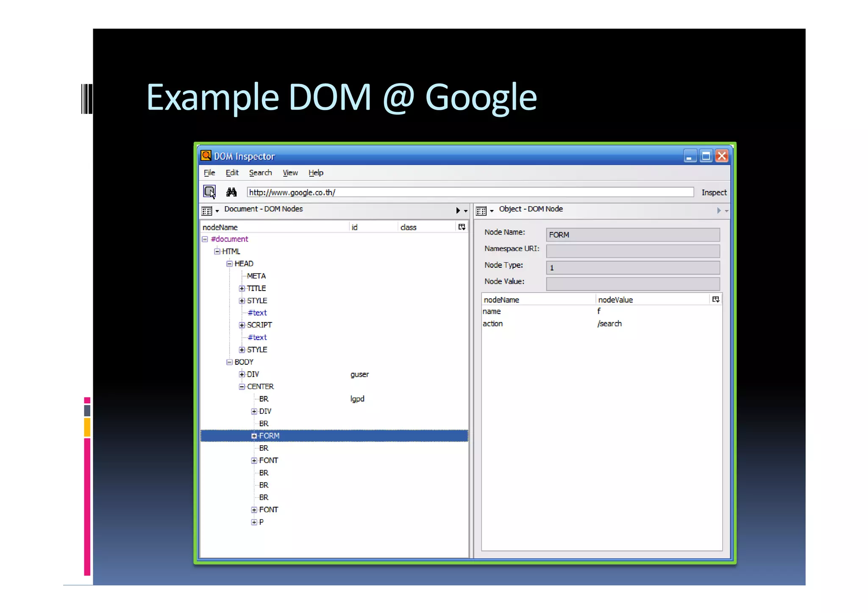Select the action attribute row
This screenshot has width=868, height=613.
tap(602, 324)
